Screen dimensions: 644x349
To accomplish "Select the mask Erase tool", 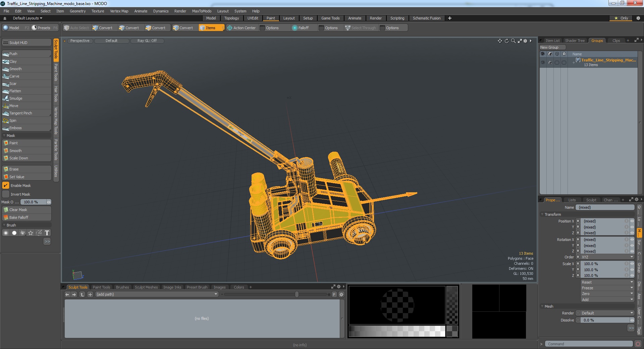I will coord(26,169).
